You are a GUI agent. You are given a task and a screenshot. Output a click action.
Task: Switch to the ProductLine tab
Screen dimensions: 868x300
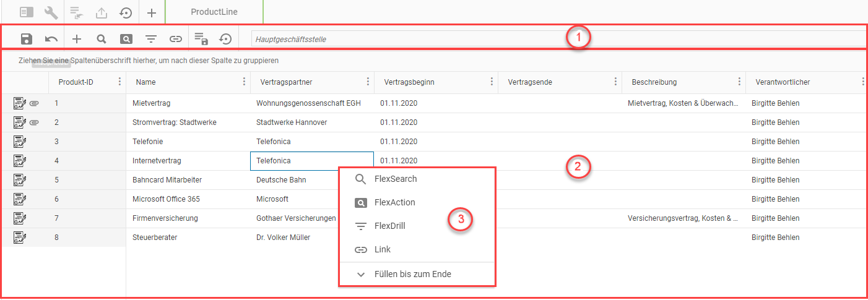coord(214,12)
